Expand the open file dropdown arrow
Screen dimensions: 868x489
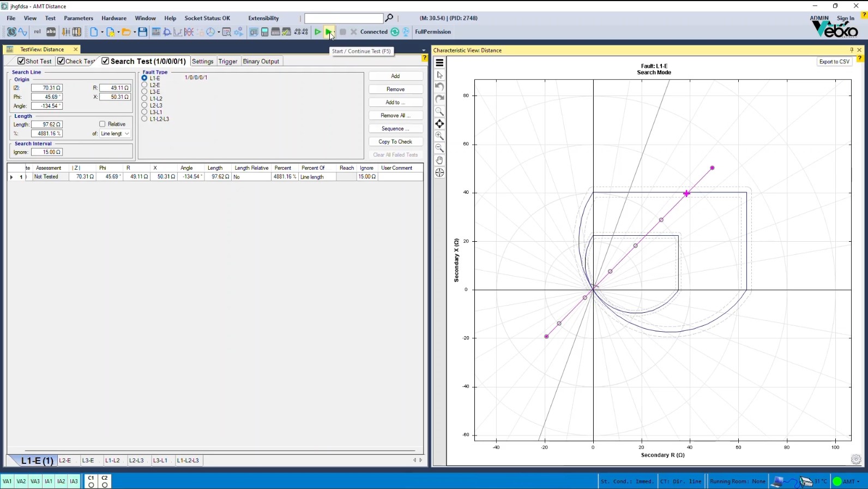click(134, 32)
